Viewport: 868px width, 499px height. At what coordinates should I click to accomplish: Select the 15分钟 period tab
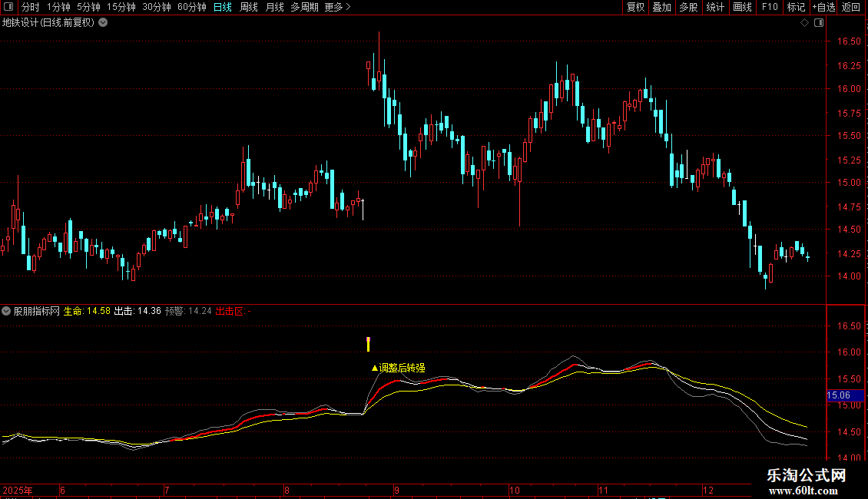pos(121,7)
